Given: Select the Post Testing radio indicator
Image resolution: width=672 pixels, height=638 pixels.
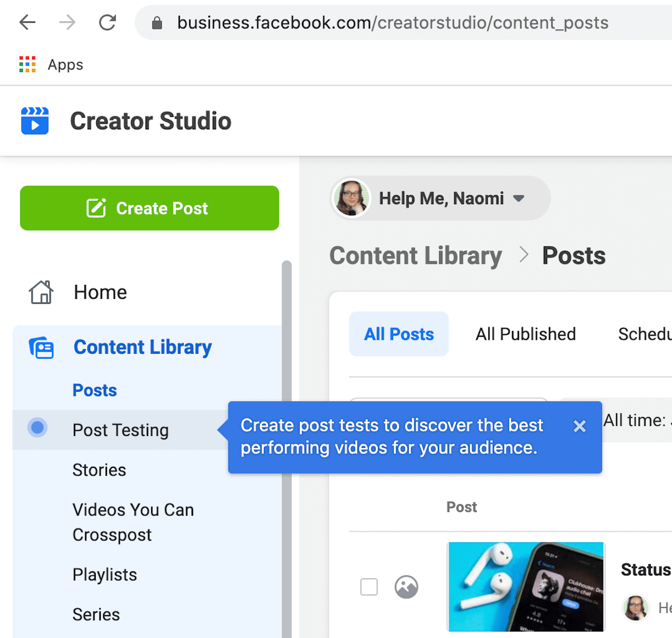Looking at the screenshot, I should pyautogui.click(x=37, y=427).
